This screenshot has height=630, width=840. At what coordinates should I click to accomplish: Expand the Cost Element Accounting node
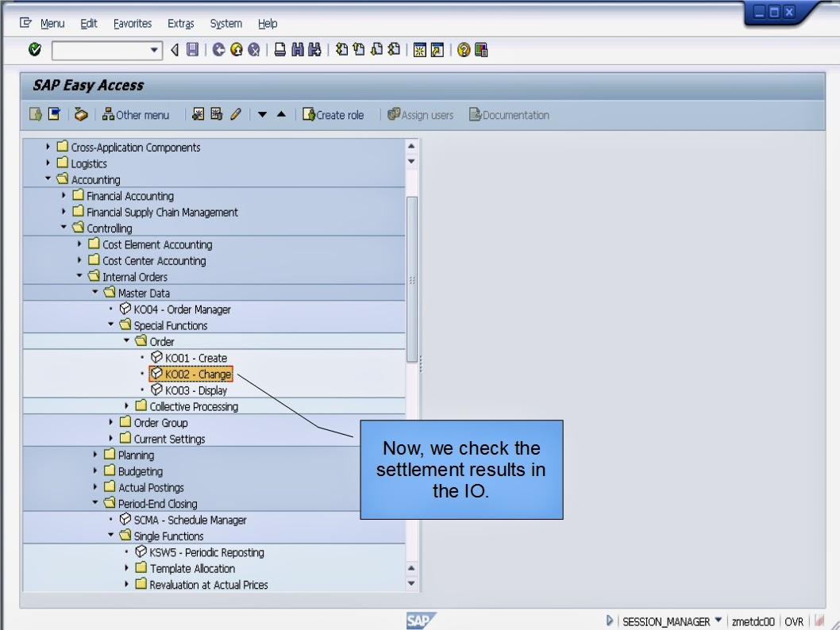click(x=79, y=244)
